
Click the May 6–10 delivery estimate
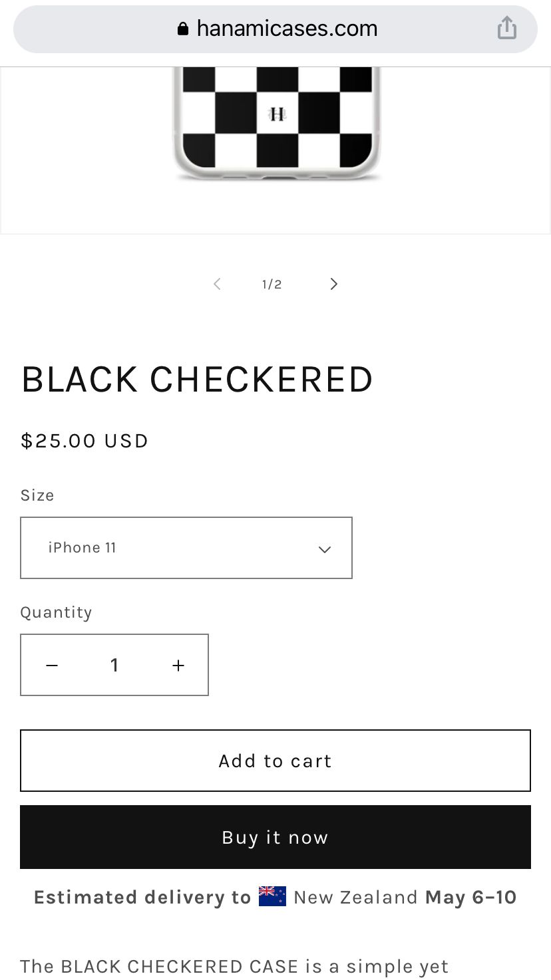[471, 897]
